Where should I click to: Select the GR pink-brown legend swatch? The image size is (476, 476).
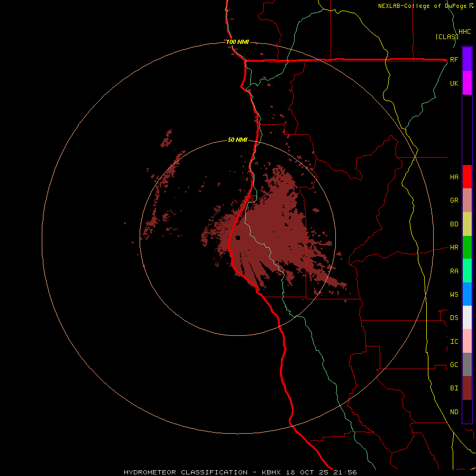tap(467, 200)
